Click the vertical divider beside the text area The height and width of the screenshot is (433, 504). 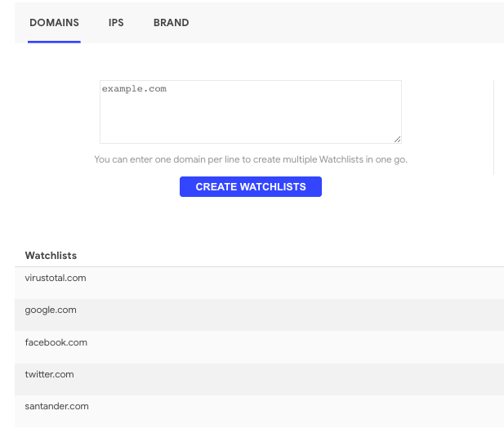click(x=493, y=127)
